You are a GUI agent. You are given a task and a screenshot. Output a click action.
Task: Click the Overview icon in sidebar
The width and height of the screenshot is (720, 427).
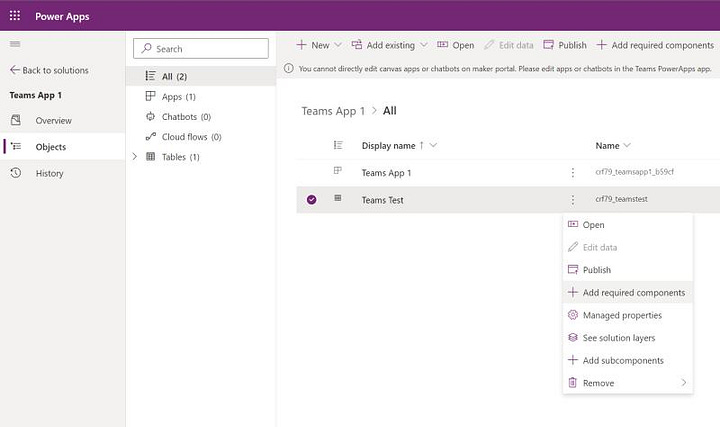[16, 120]
